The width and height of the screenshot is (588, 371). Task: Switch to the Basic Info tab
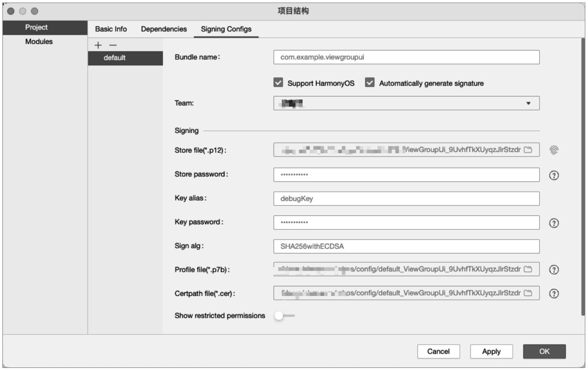[x=111, y=29]
